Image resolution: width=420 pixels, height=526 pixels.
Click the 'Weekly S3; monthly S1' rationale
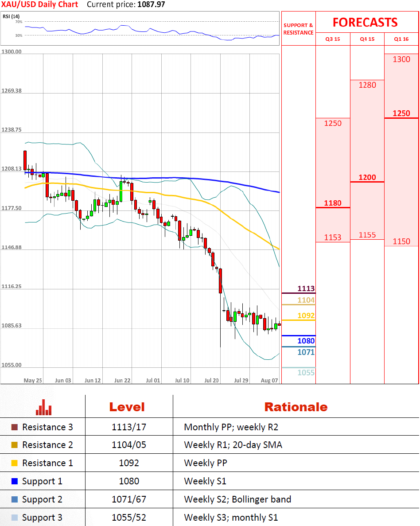(x=231, y=518)
